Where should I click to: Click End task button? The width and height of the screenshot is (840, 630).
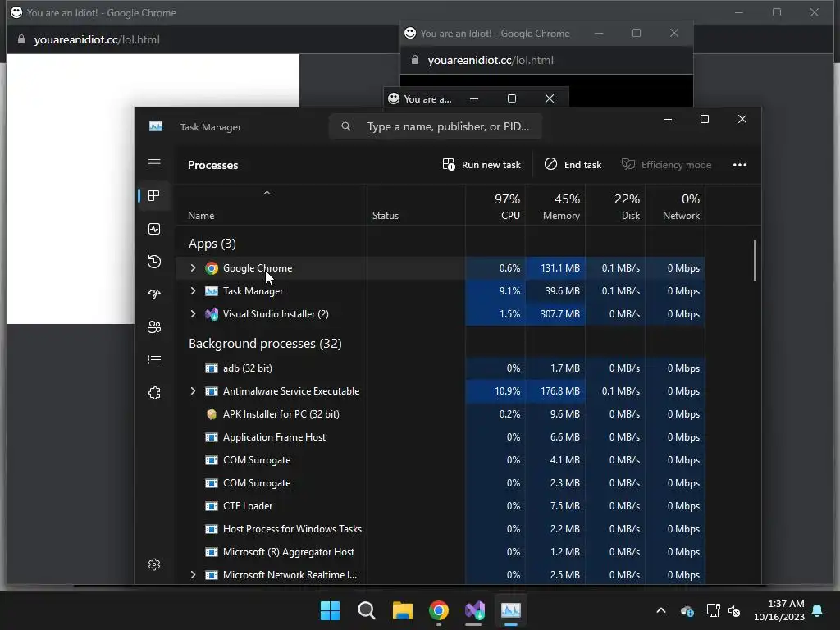click(573, 164)
